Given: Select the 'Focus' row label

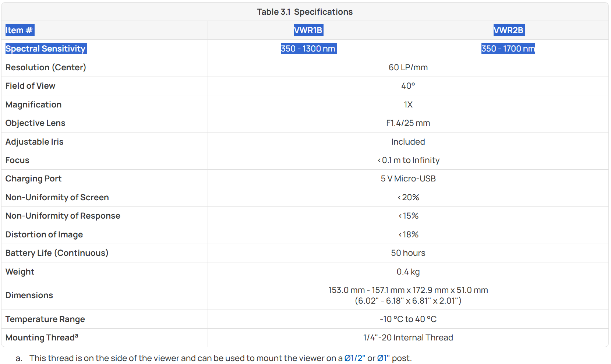Looking at the screenshot, I should (x=17, y=160).
